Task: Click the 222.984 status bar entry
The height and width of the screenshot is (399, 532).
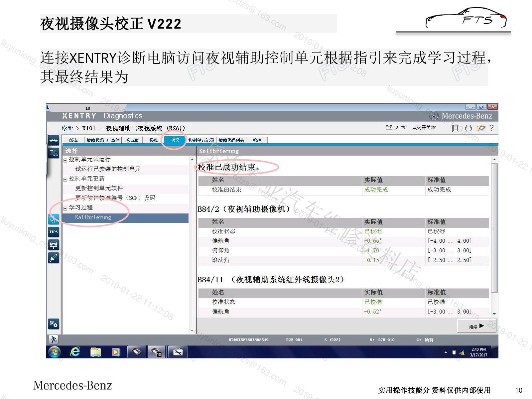Action: pyautogui.click(x=294, y=340)
